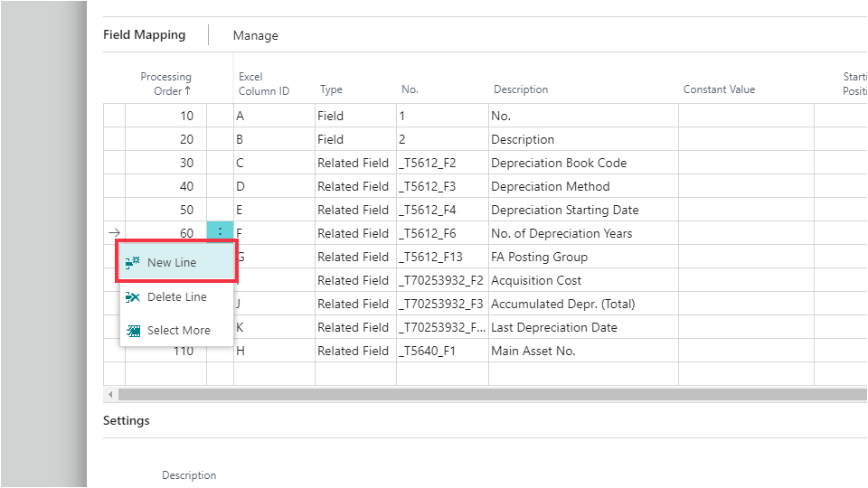Open the Manage menu
868x488 pixels.
(x=255, y=35)
